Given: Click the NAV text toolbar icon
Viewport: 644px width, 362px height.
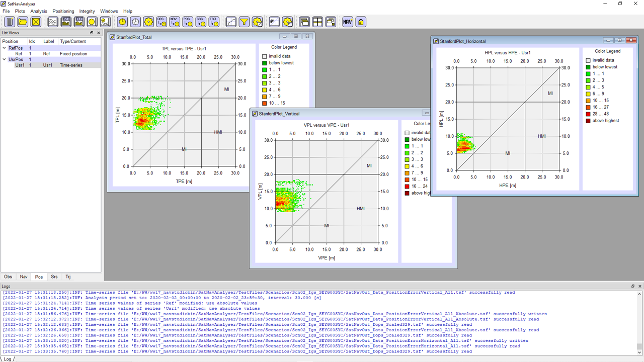Looking at the screenshot, I should pyautogui.click(x=348, y=22).
